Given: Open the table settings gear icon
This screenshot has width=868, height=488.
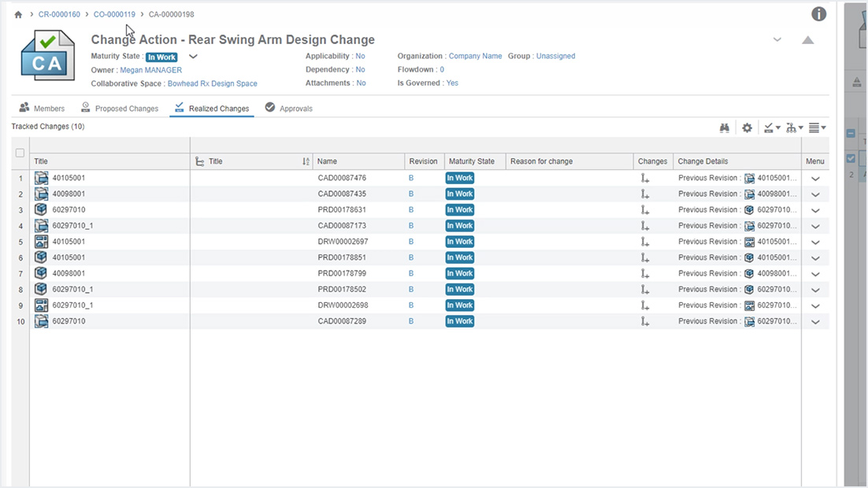Looking at the screenshot, I should click(x=747, y=128).
